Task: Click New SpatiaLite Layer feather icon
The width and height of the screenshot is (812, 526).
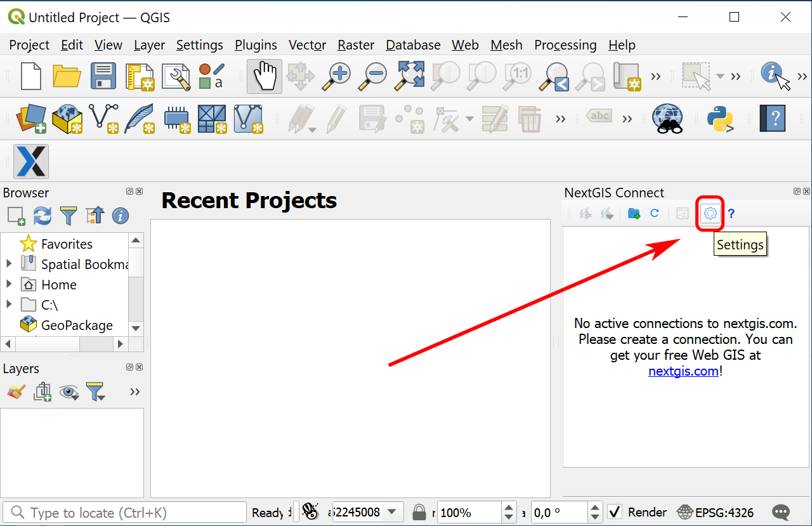Action: [140, 119]
